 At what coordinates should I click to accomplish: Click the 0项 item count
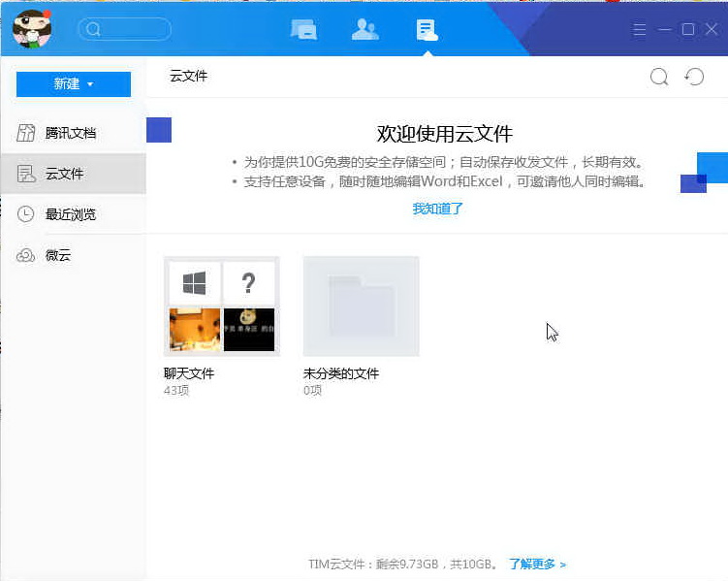(x=312, y=391)
